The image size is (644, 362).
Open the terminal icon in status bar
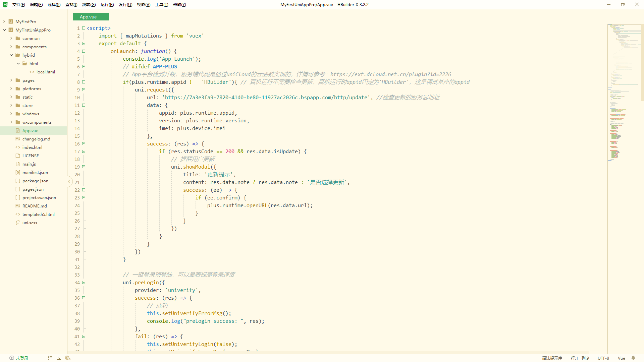(59, 358)
